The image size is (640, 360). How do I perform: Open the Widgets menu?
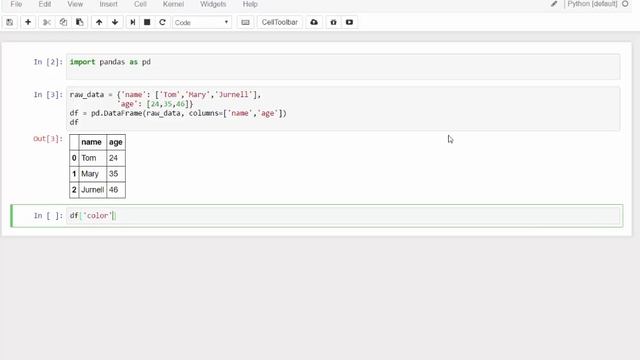pos(213,4)
